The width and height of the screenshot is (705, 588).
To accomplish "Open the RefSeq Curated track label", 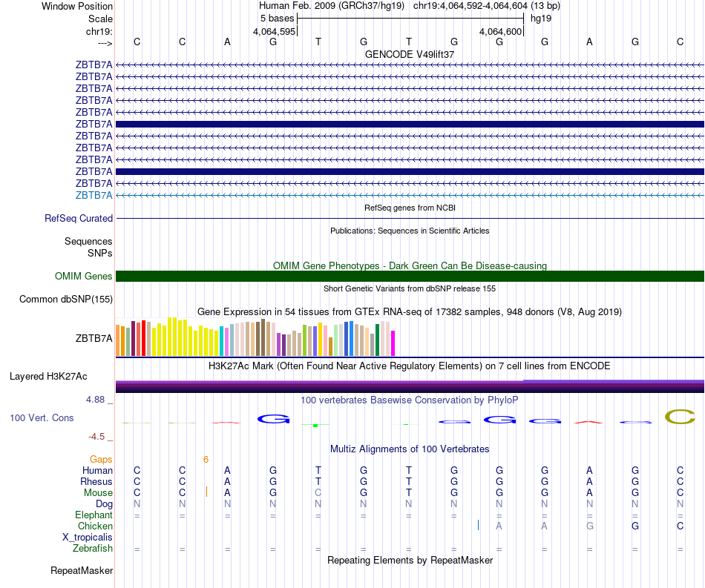I will 79,218.
